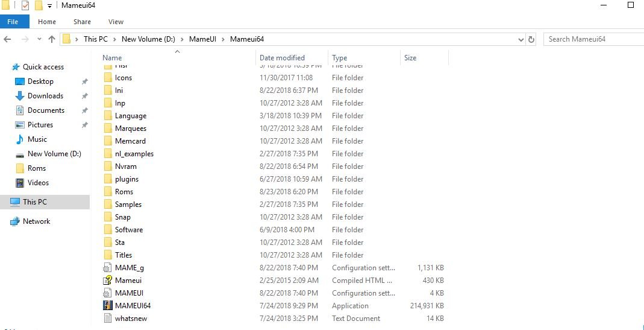Screen dimensions: 644x330
Task: Click the New Volume (D:) drive icon
Action: 20,154
